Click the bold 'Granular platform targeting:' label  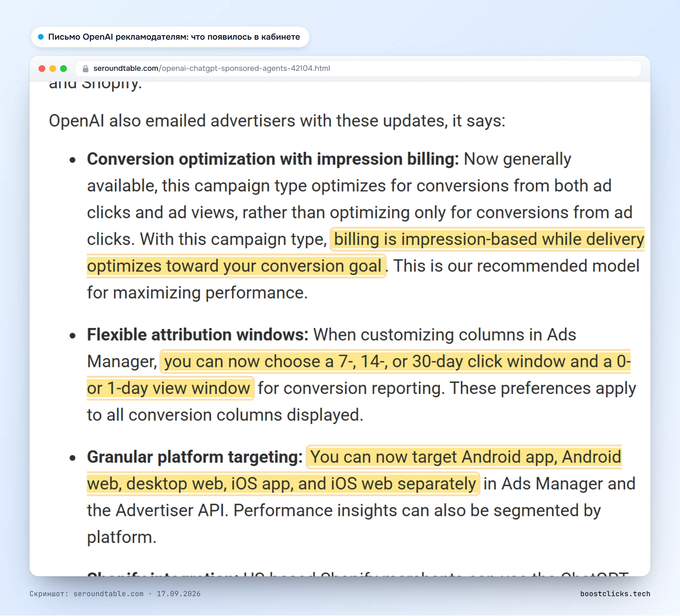click(x=195, y=457)
